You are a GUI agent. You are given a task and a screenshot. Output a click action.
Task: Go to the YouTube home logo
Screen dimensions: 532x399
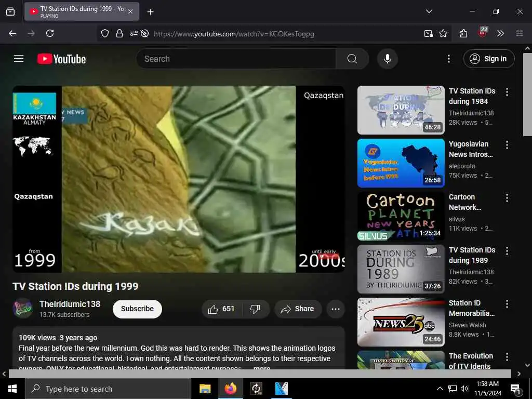[61, 59]
